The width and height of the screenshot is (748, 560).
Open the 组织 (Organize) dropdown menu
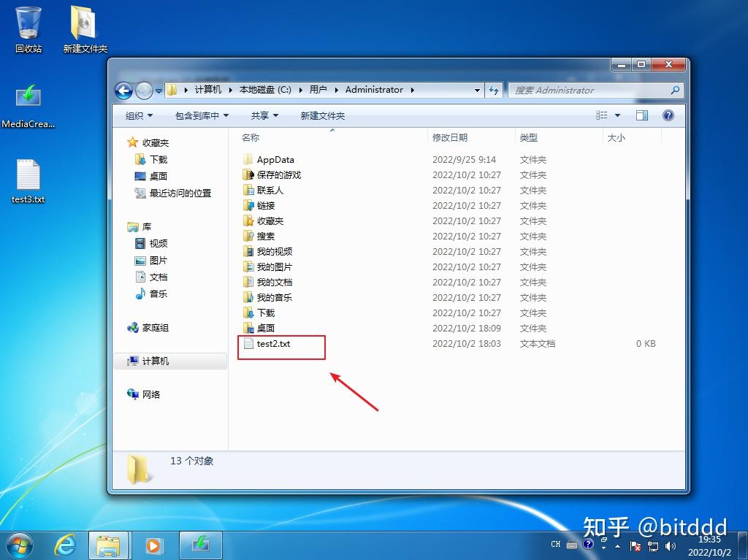(x=137, y=115)
